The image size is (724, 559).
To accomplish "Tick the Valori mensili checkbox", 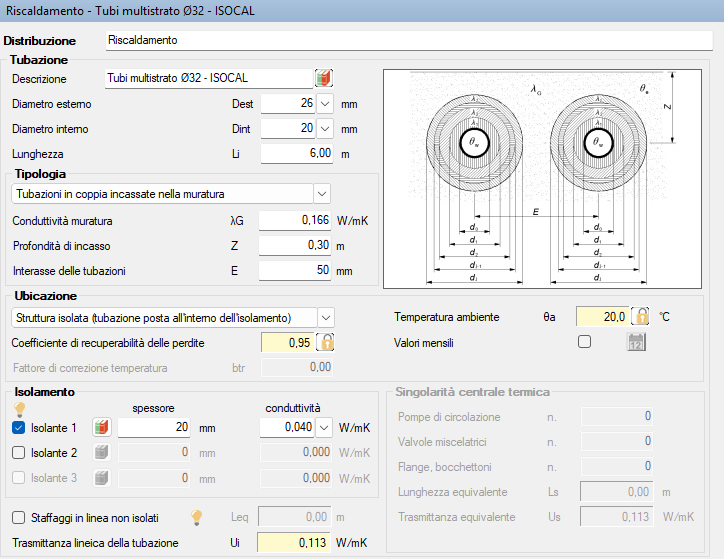I will (585, 342).
